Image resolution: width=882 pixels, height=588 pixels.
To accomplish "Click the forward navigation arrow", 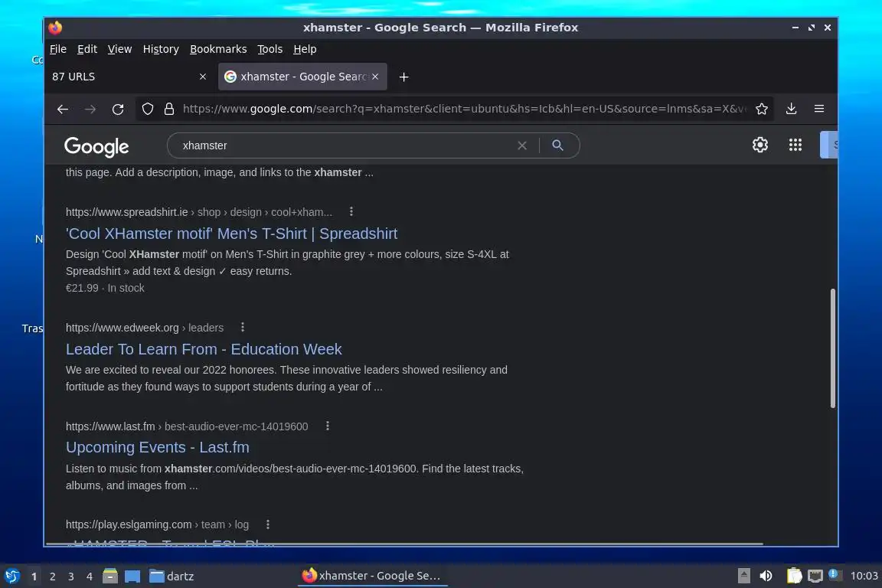I will [x=90, y=109].
